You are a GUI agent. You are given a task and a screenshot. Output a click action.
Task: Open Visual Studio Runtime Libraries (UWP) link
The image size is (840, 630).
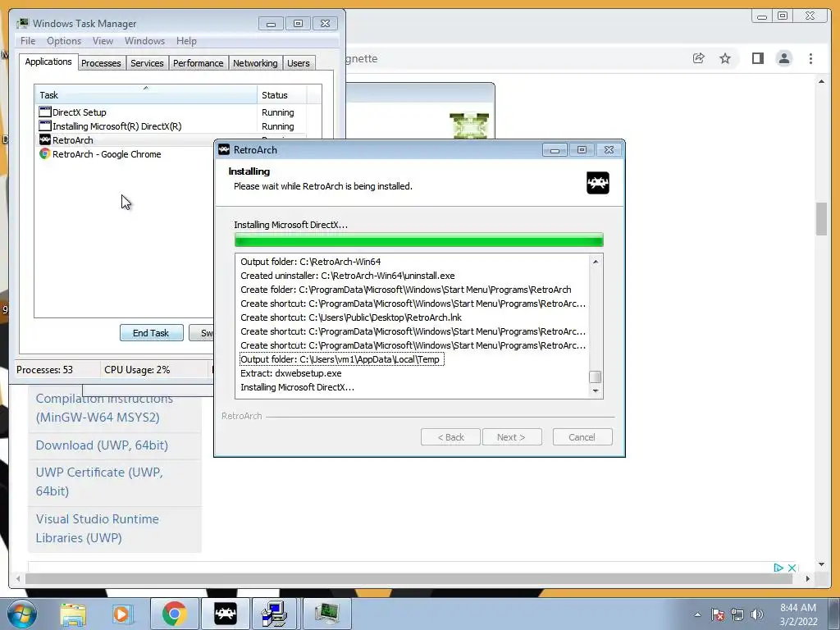(98, 528)
